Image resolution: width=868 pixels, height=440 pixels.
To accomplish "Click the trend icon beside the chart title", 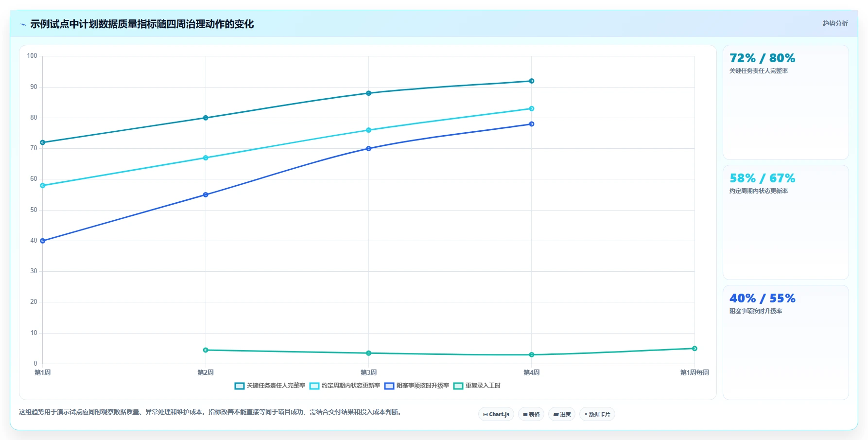I will pos(23,24).
